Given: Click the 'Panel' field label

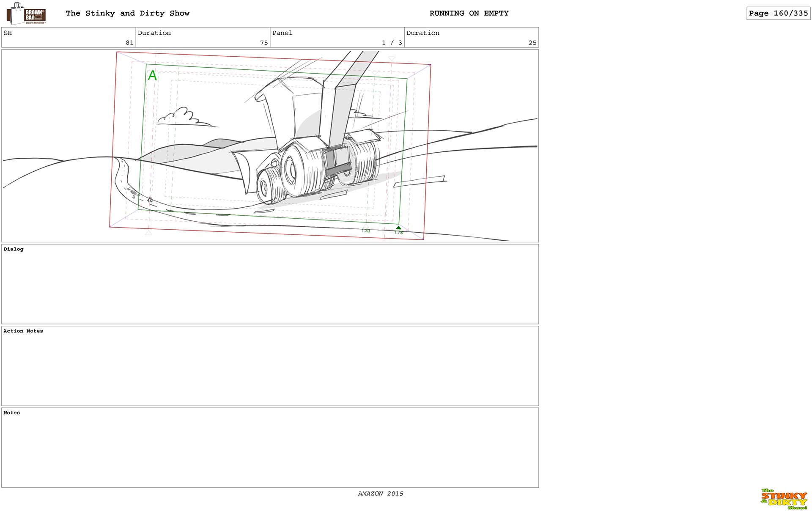Looking at the screenshot, I should pos(282,33).
